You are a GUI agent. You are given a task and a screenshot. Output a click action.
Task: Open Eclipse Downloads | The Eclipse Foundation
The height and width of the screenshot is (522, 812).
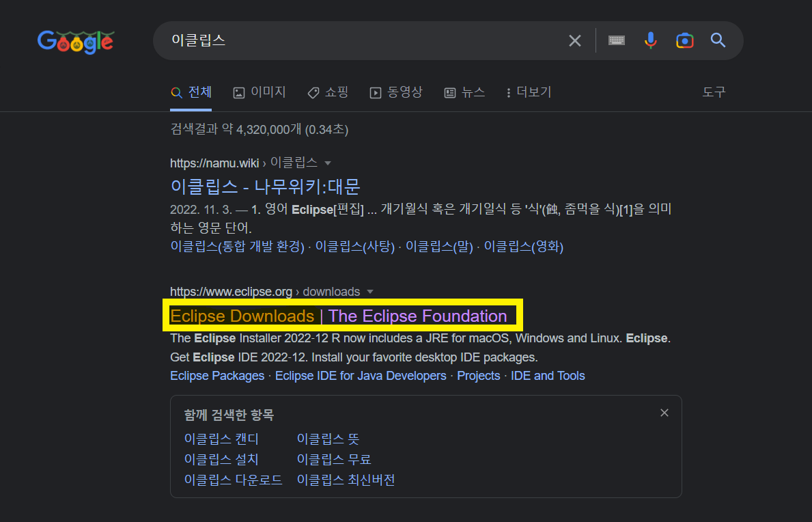tap(339, 316)
